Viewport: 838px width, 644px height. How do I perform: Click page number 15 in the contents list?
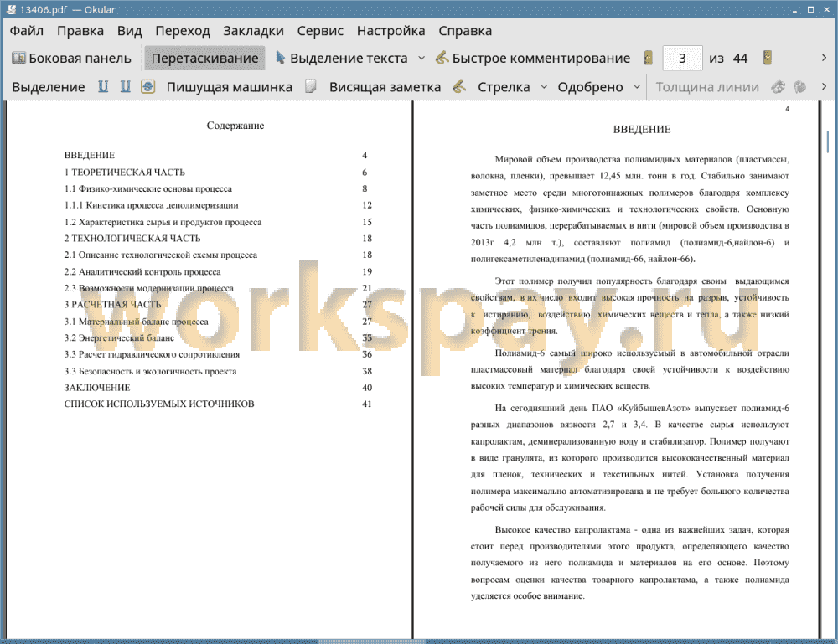[x=367, y=222]
